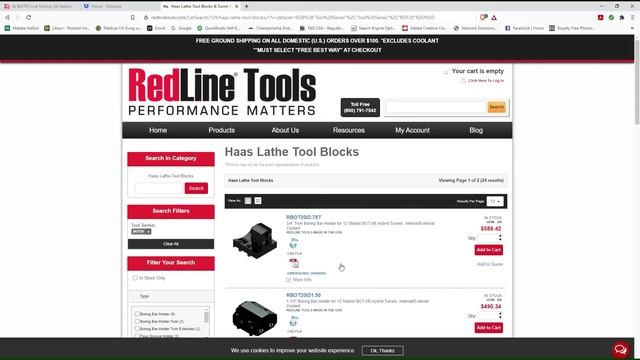Add the $588.42 item to cart
The width and height of the screenshot is (640, 360).
click(489, 250)
